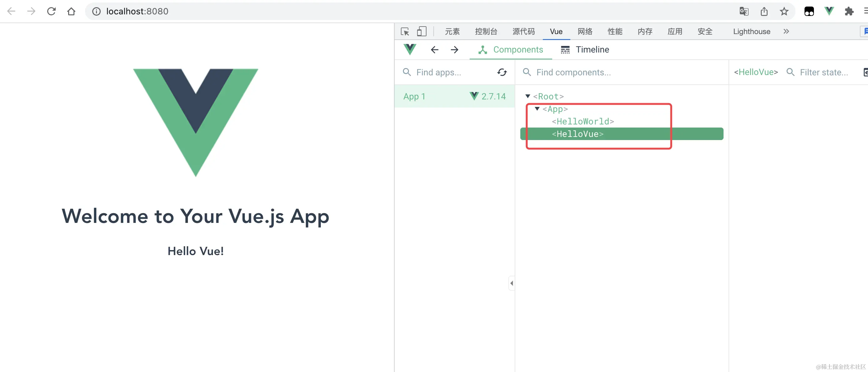Refresh the Vue apps list
Screen dimensions: 868x372
click(x=502, y=72)
